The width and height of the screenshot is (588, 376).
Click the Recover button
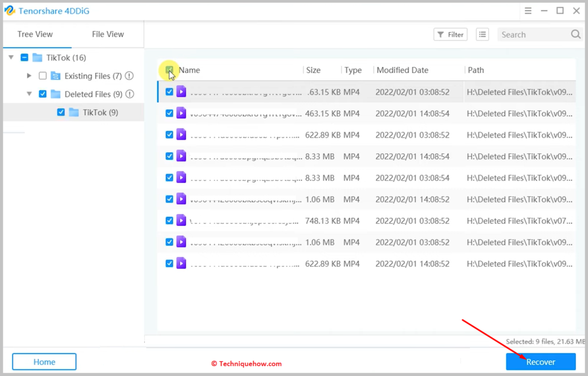pos(541,362)
